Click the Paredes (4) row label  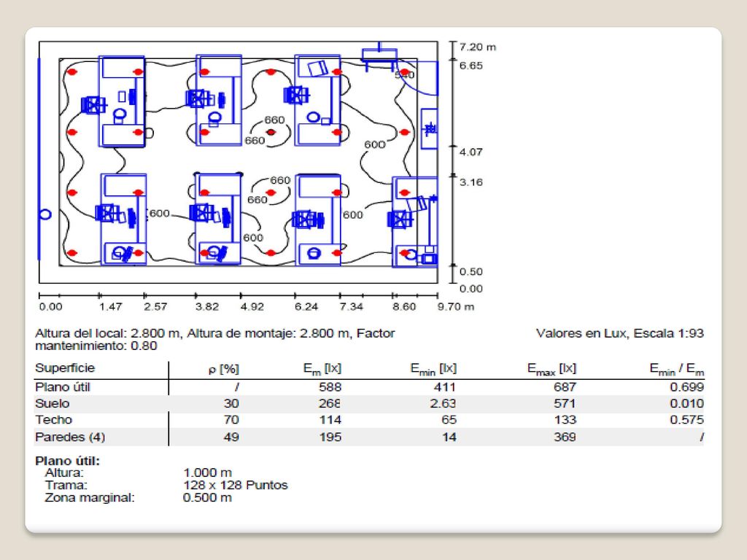coord(70,437)
